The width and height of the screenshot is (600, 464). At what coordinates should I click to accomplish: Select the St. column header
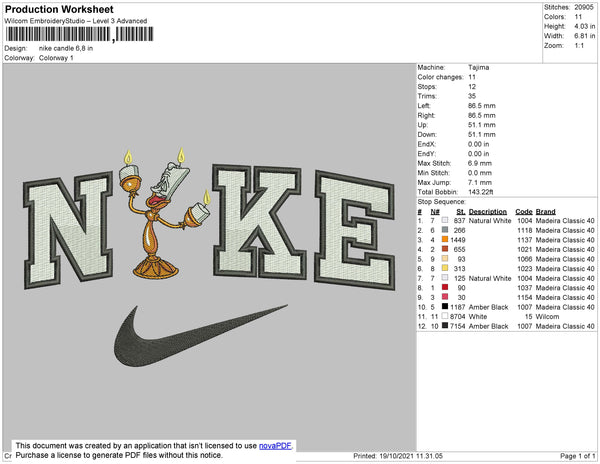tap(461, 212)
